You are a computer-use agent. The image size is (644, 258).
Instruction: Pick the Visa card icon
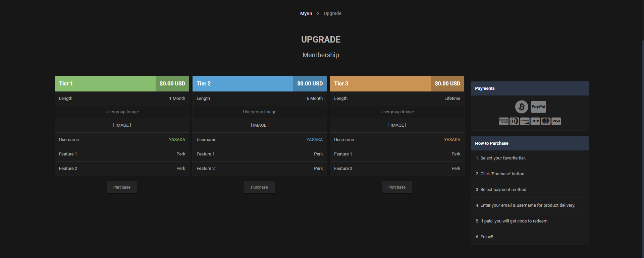[556, 121]
